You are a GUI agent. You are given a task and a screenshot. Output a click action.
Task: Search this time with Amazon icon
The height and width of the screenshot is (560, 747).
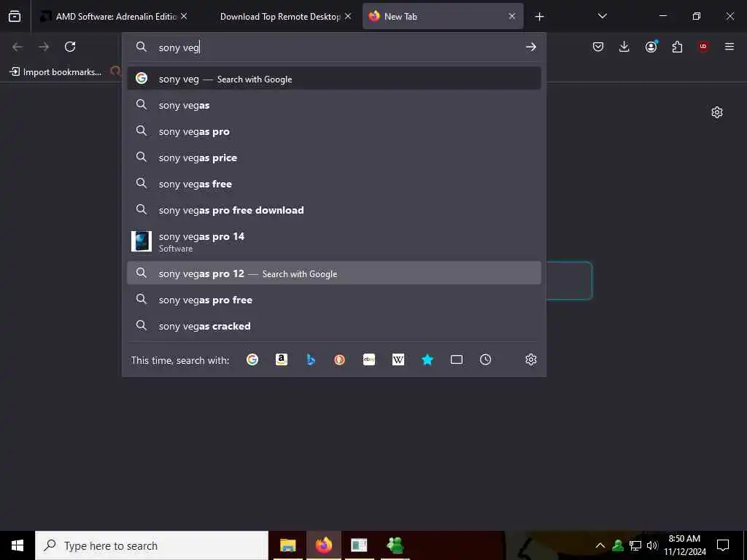click(x=282, y=359)
